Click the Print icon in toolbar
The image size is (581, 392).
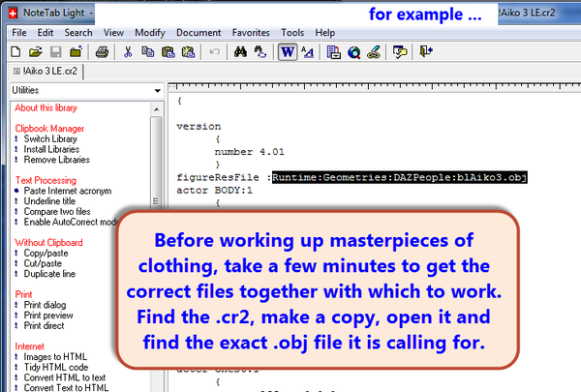[x=102, y=51]
